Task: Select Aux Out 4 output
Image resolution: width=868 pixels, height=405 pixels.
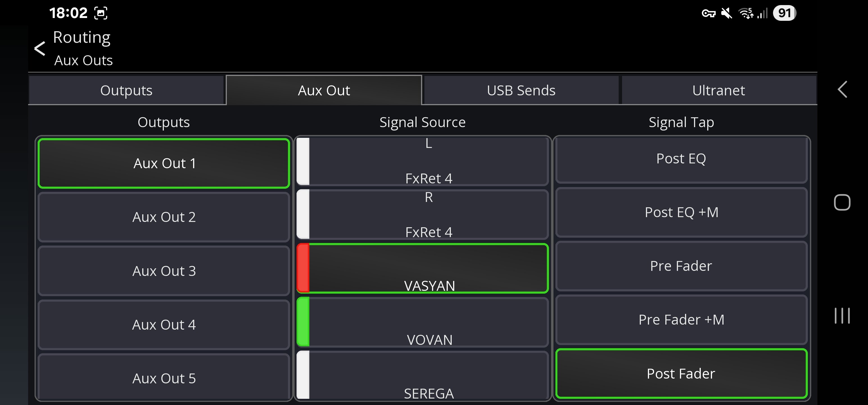Action: 164,325
